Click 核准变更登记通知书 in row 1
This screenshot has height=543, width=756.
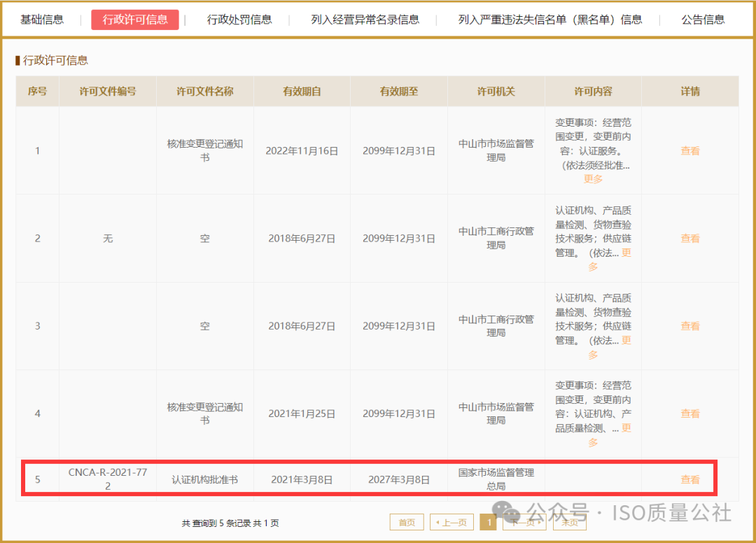(x=205, y=151)
